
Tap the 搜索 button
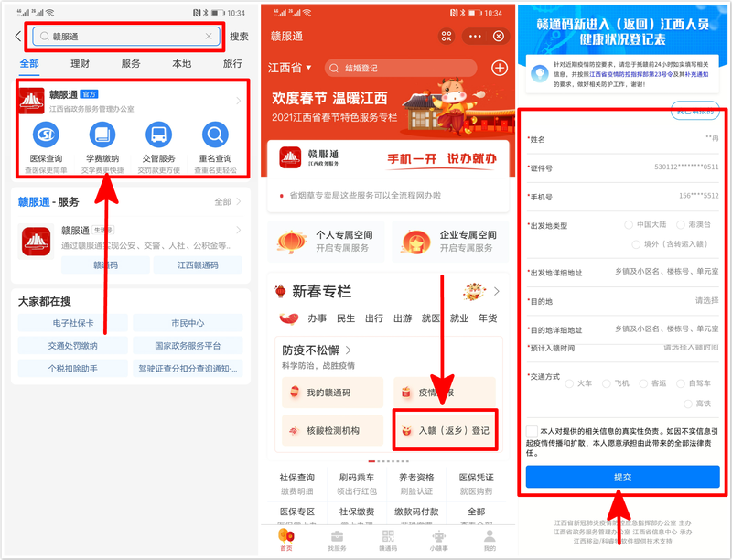click(239, 37)
